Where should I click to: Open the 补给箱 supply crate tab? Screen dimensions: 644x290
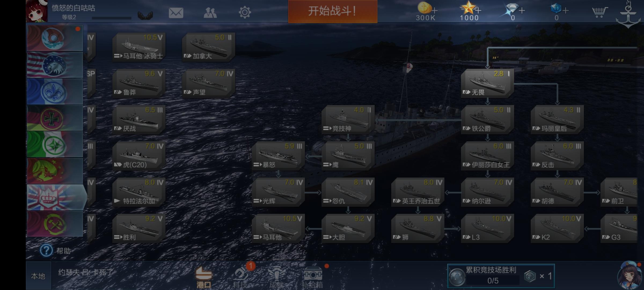click(x=312, y=278)
